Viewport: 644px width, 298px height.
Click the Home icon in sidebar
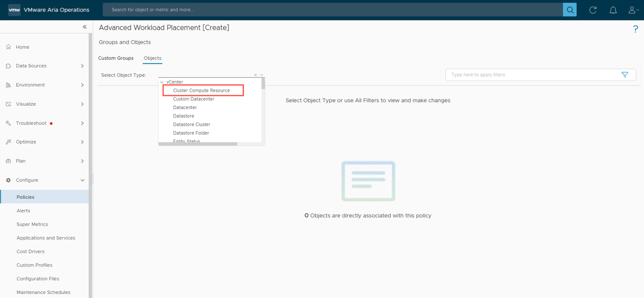[x=9, y=47]
